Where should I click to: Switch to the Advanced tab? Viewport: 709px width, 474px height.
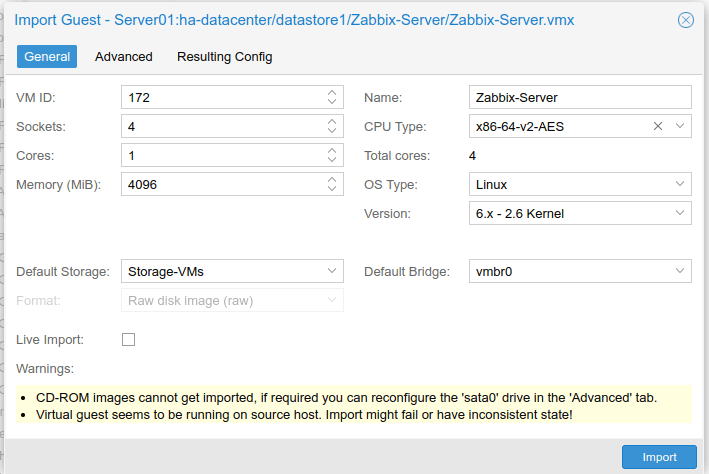(123, 57)
